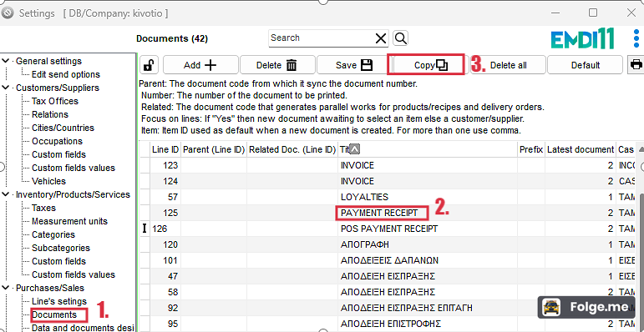
Task: Click the Delete trash button
Action: coord(277,65)
